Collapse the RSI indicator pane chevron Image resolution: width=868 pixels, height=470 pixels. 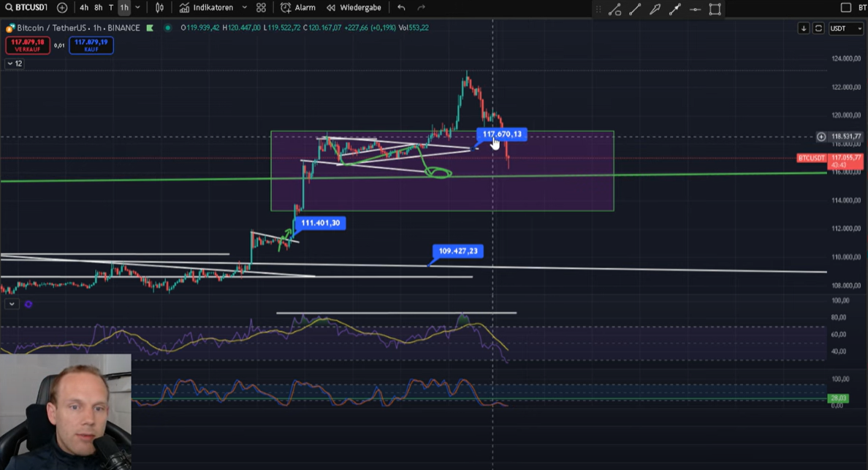[12, 304]
